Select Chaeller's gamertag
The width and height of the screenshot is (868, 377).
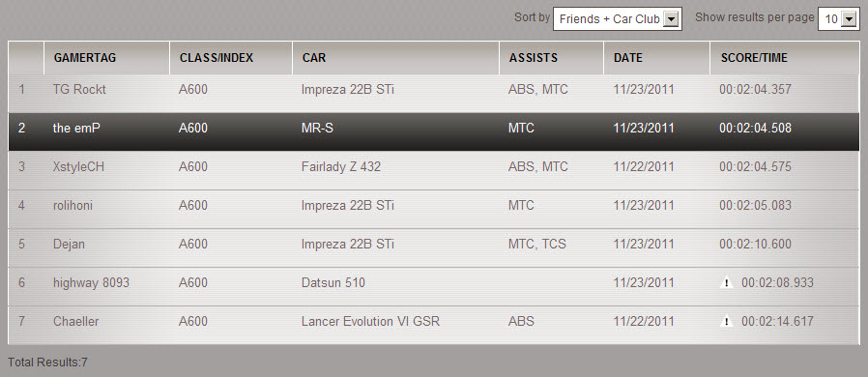75,321
